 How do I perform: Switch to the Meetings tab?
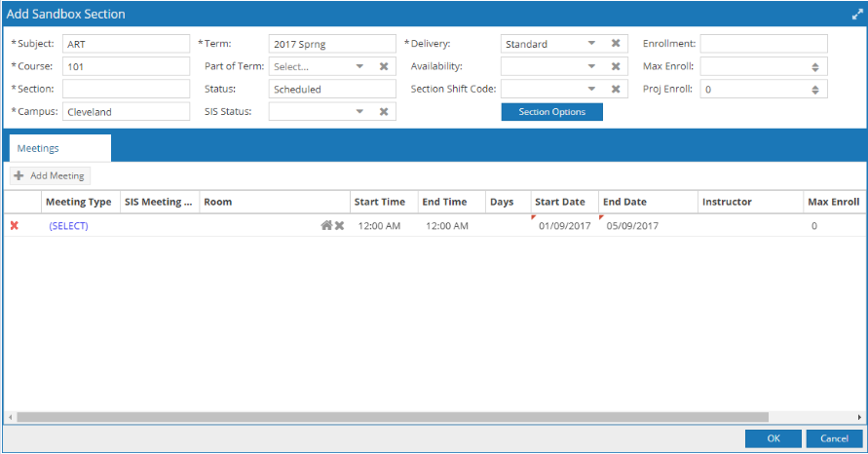(x=60, y=148)
